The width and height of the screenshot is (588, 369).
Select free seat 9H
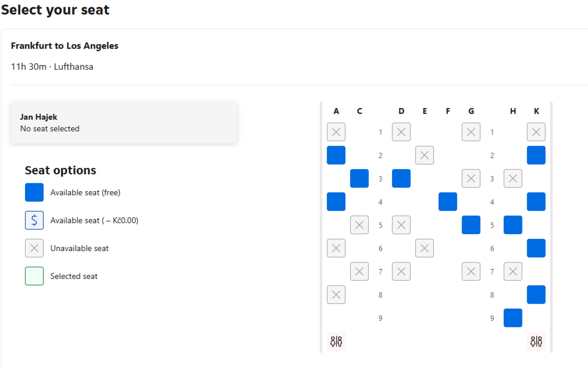point(513,318)
